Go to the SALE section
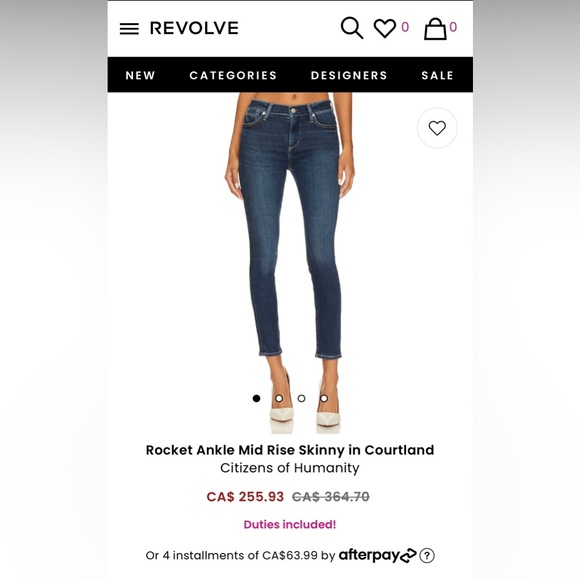 437,75
